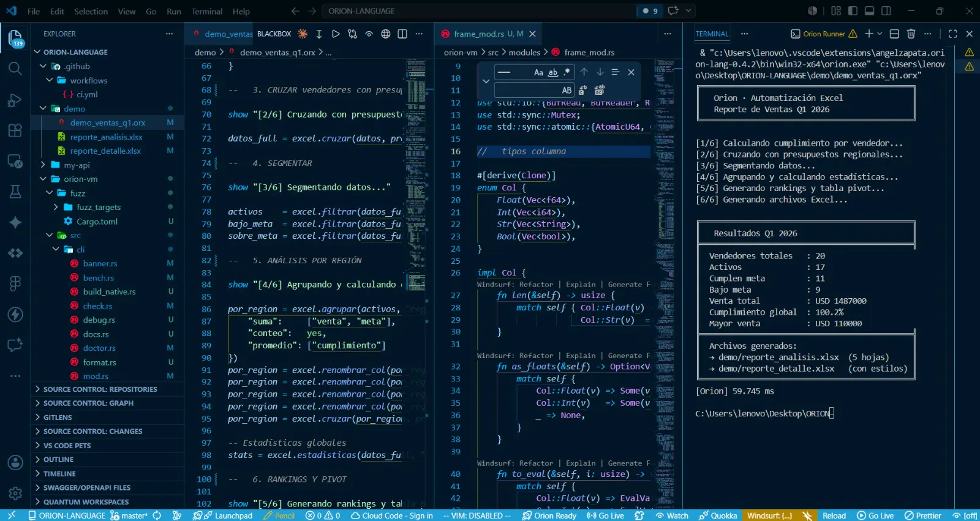
Task: Toggle the bottom panel layout icon
Action: (x=869, y=11)
